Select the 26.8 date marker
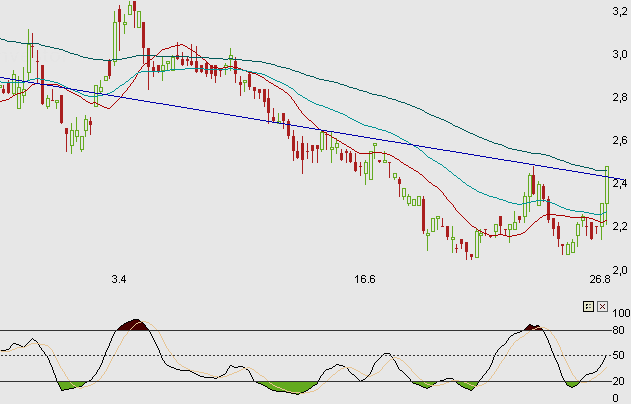The image size is (631, 404). pos(599,278)
